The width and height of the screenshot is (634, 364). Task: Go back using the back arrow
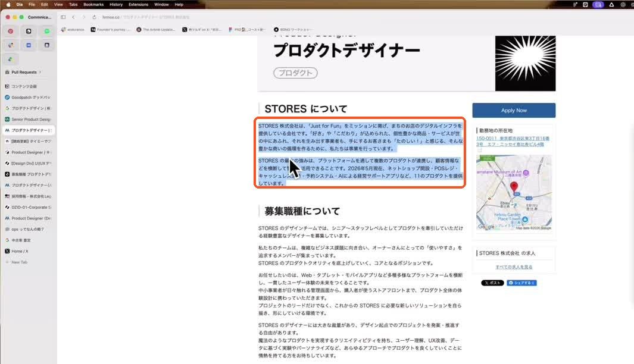pos(73,17)
